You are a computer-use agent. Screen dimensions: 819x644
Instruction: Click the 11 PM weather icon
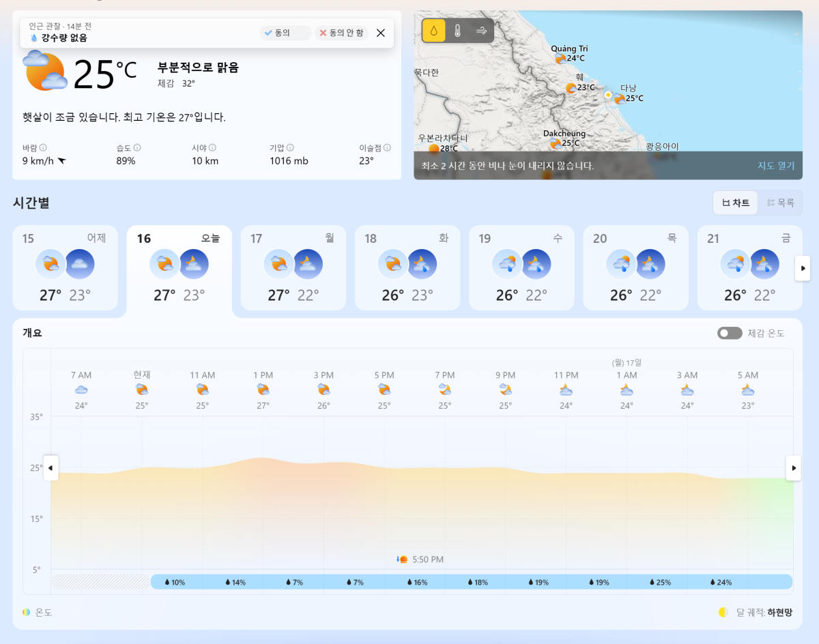pyautogui.click(x=566, y=390)
